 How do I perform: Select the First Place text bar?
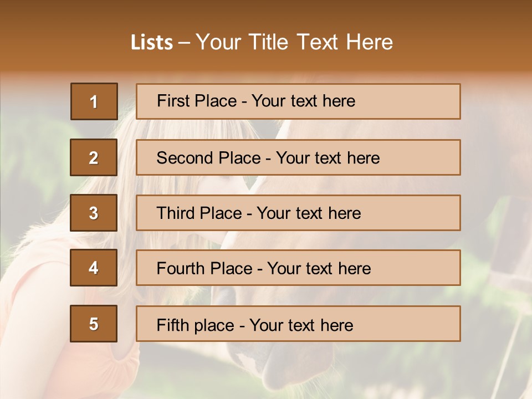pos(298,101)
